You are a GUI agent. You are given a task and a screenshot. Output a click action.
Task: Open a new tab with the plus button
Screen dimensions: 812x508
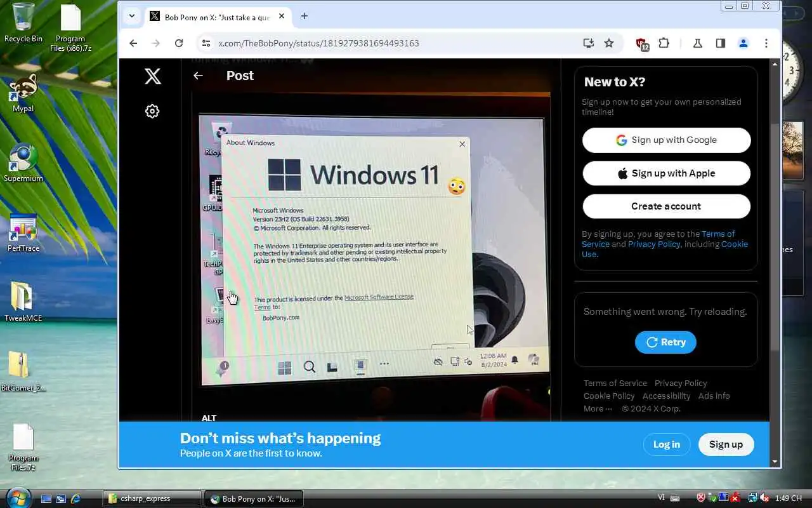pos(304,17)
